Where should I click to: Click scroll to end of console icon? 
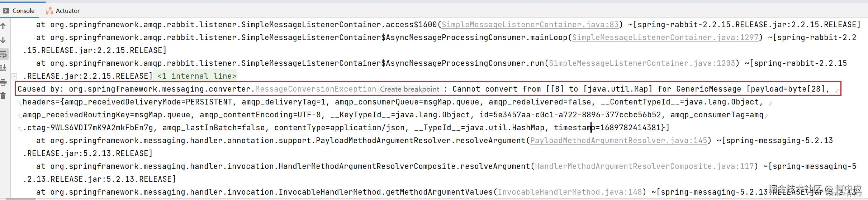point(4,67)
